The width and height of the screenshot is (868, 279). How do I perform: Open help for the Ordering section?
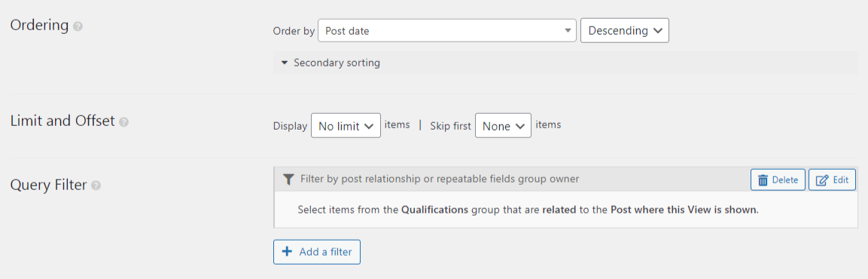point(78,26)
